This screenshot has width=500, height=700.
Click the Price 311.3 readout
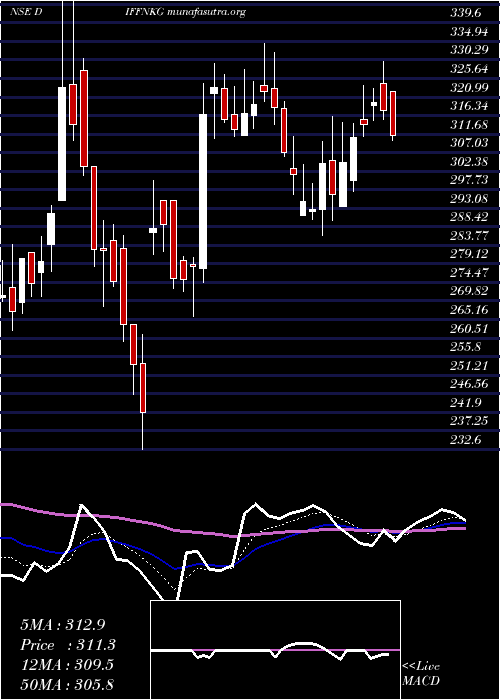[68, 645]
